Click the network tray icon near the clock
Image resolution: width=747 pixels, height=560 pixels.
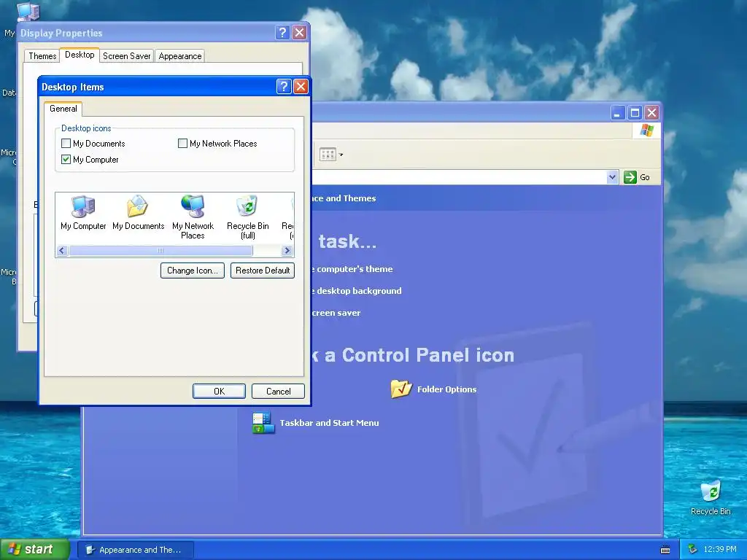coord(692,550)
